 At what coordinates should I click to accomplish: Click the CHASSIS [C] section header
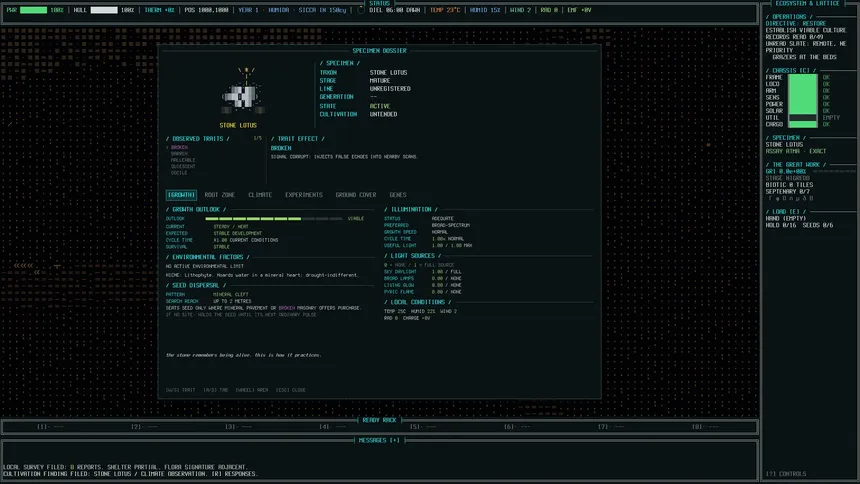pos(791,71)
